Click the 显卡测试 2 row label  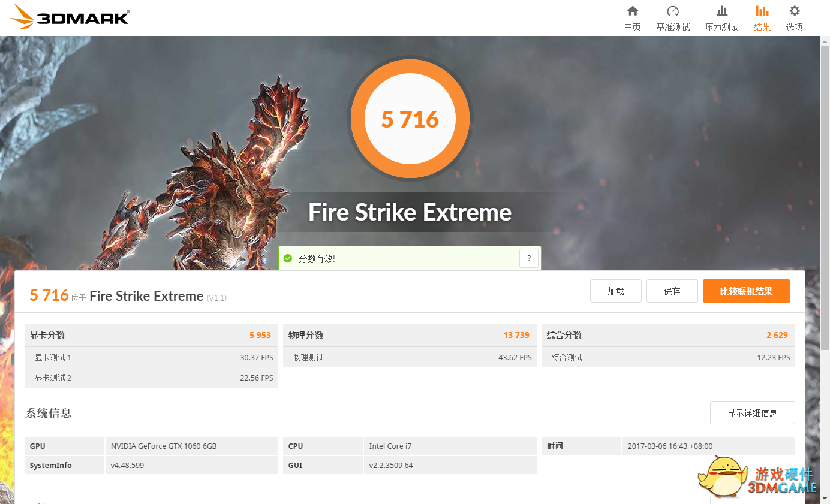[53, 378]
